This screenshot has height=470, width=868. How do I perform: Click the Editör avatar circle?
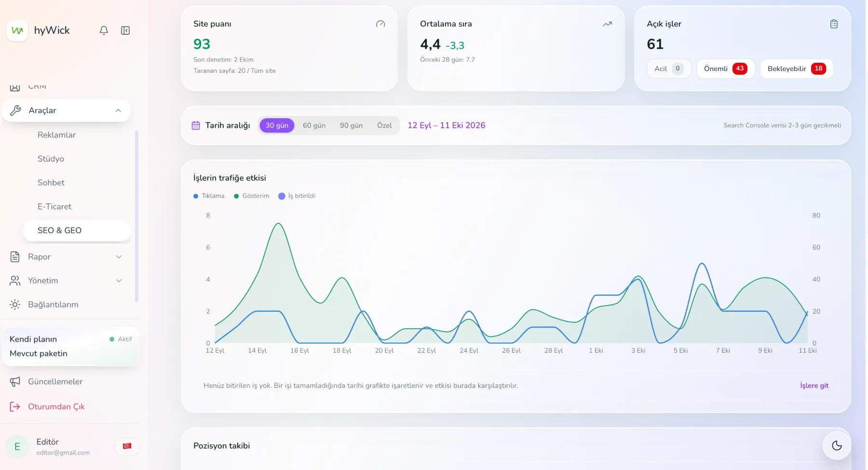(x=17, y=447)
